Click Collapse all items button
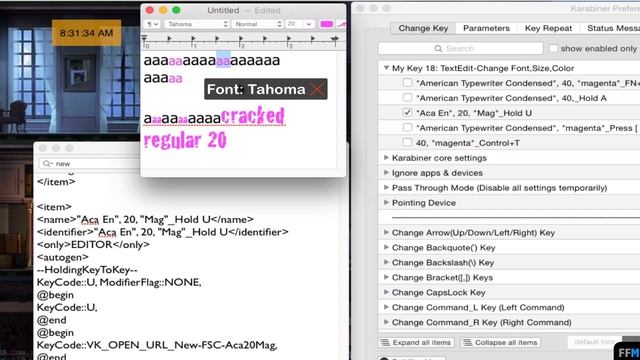The image size is (640, 360). [x=501, y=342]
